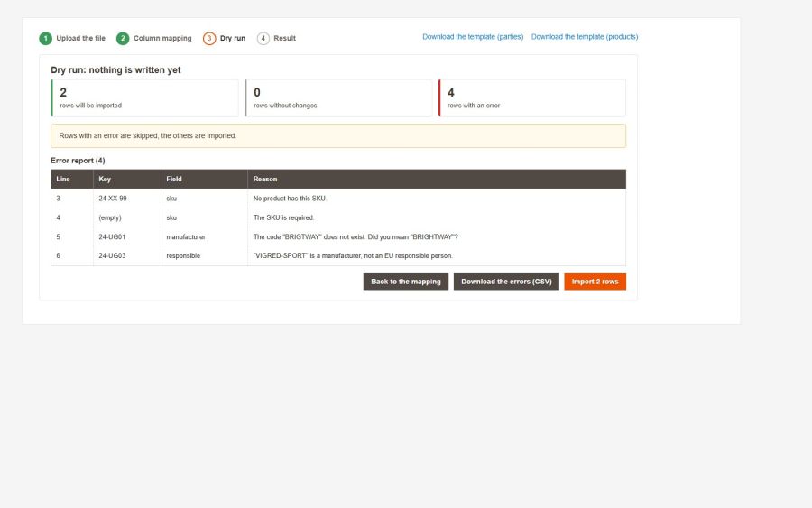
Task: Click the step 3 orange circle icon
Action: 209,38
